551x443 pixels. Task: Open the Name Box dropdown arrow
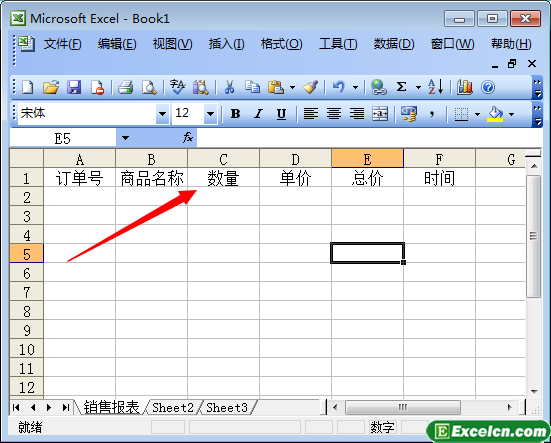click(125, 138)
